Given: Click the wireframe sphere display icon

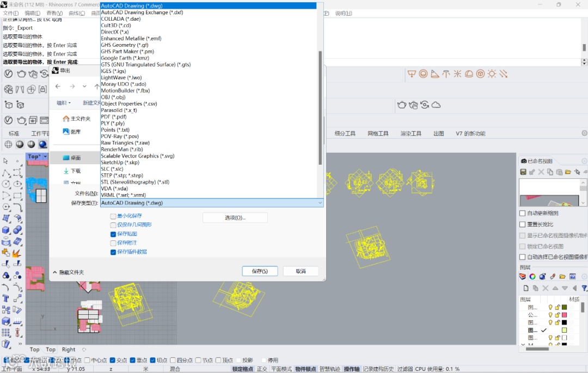Looking at the screenshot, I should [8, 144].
